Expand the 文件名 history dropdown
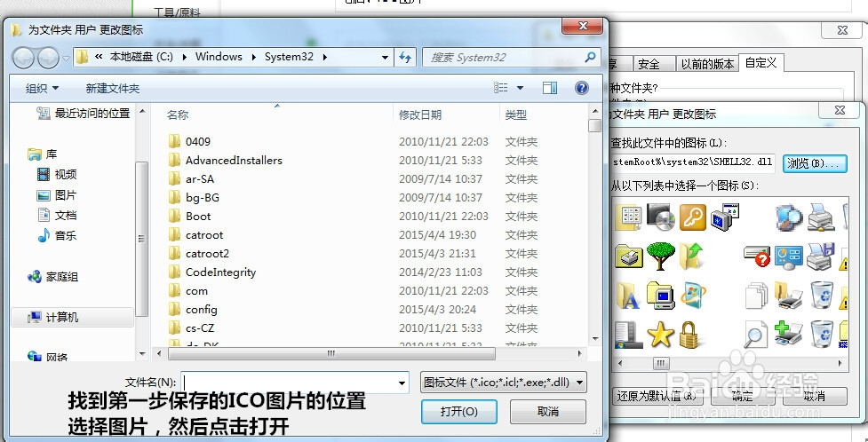 click(x=402, y=383)
